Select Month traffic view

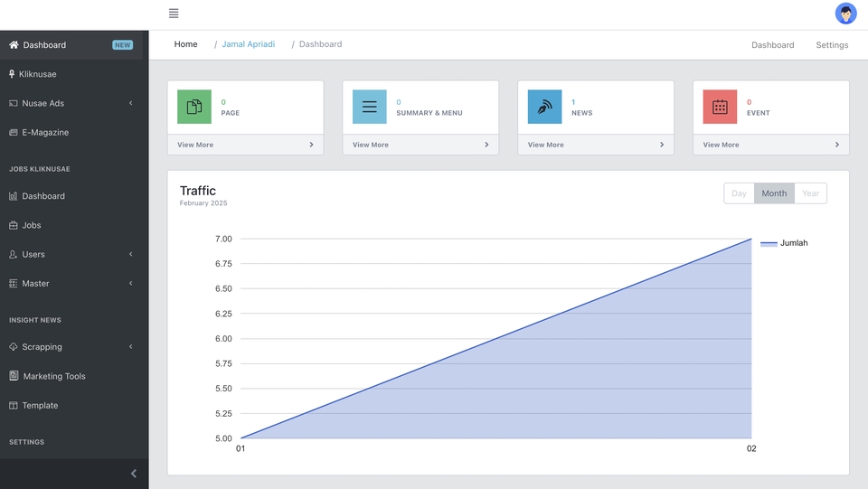click(x=774, y=193)
